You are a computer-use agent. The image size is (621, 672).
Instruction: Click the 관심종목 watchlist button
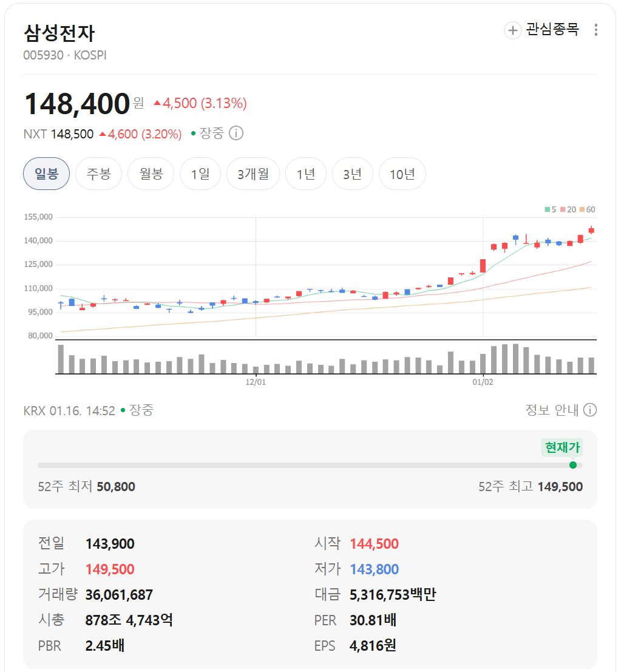551,29
